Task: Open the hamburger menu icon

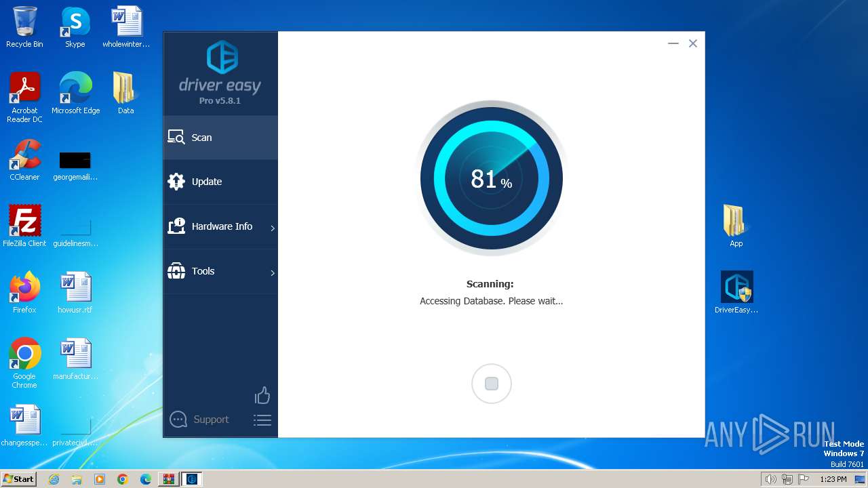Action: [x=262, y=420]
